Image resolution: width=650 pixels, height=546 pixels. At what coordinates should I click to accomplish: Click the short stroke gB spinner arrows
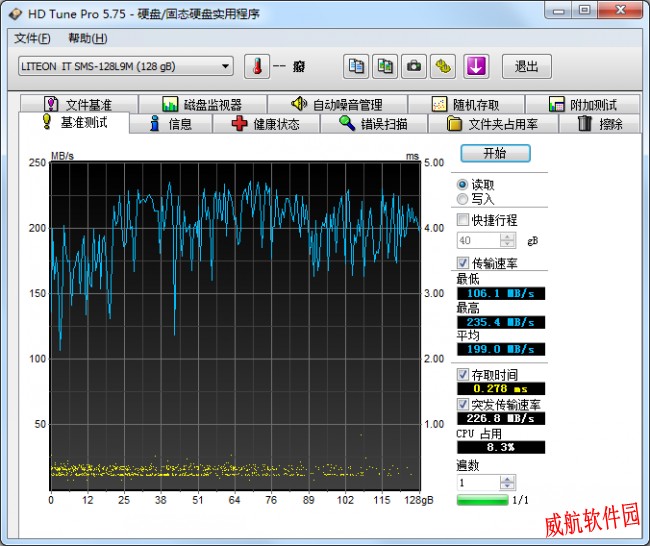(508, 240)
